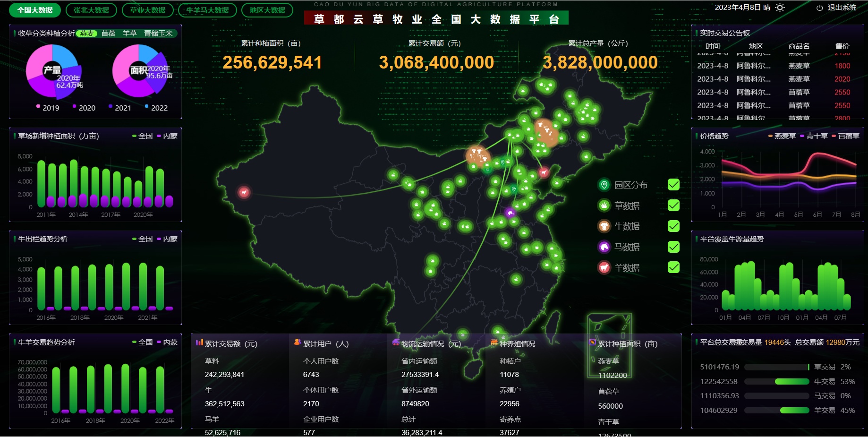Click the 园区分布 location pin legend icon

(x=604, y=185)
